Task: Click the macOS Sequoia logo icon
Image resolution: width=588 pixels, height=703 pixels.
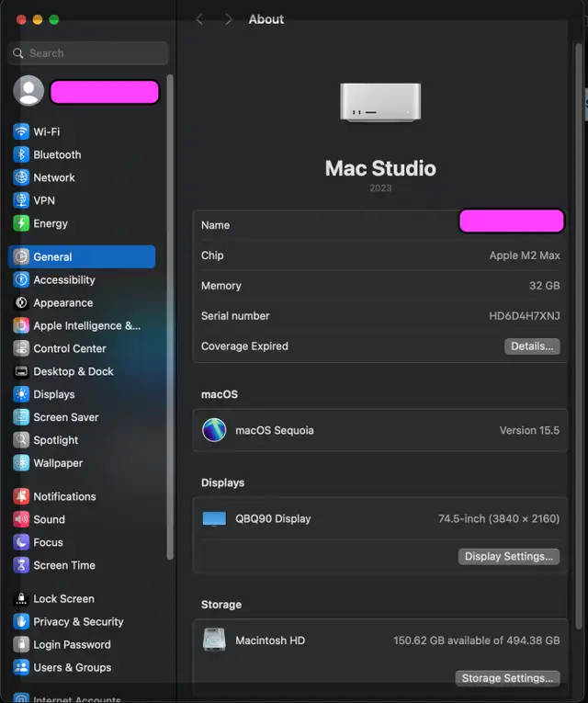Action: click(x=214, y=430)
